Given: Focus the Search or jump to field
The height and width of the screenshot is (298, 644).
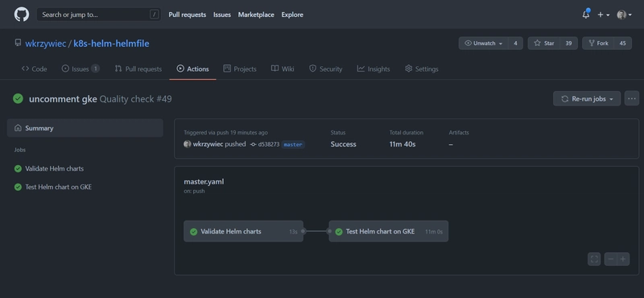Looking at the screenshot, I should [x=98, y=14].
